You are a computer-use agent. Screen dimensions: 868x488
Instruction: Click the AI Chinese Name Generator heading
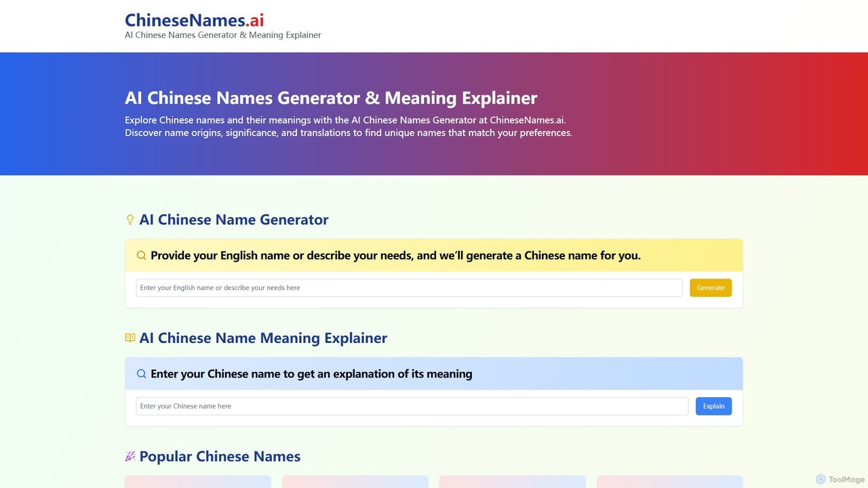coord(234,220)
